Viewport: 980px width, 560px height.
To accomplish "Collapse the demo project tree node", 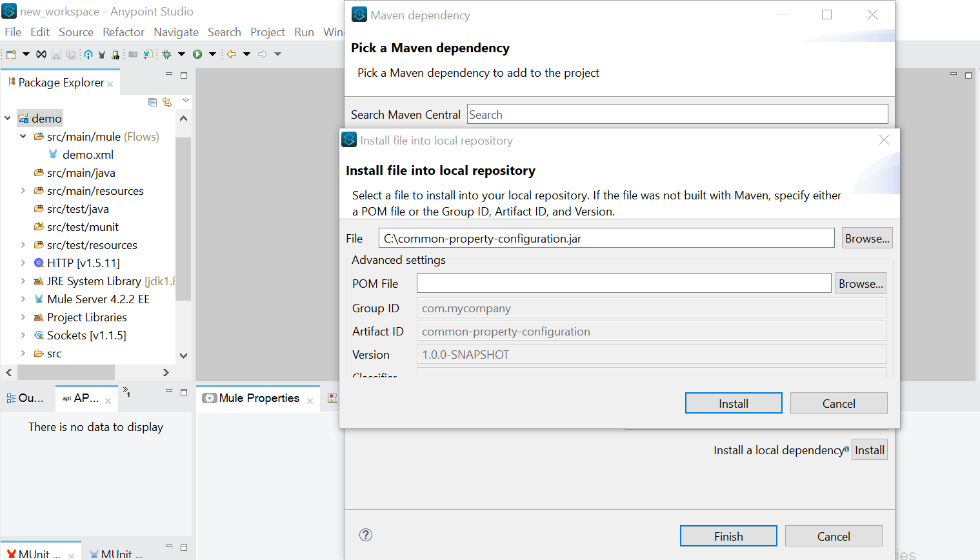I will (8, 118).
